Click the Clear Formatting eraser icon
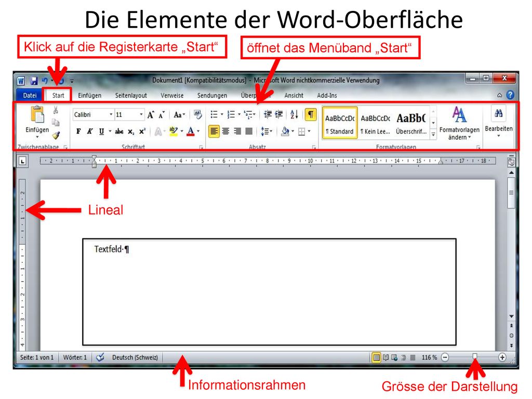The image size is (532, 399). pos(198,114)
